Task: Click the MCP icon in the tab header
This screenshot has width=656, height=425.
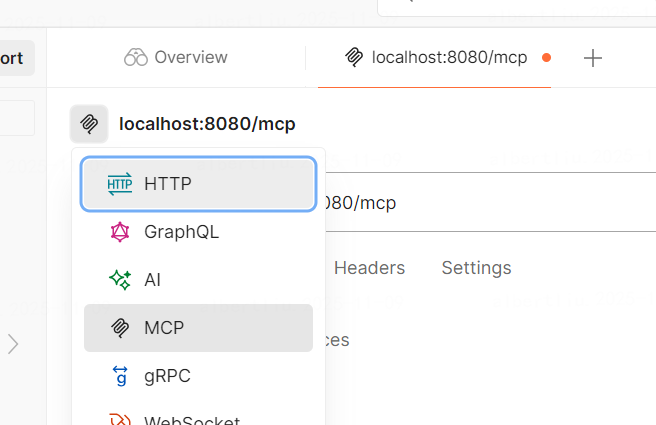Action: 354,57
